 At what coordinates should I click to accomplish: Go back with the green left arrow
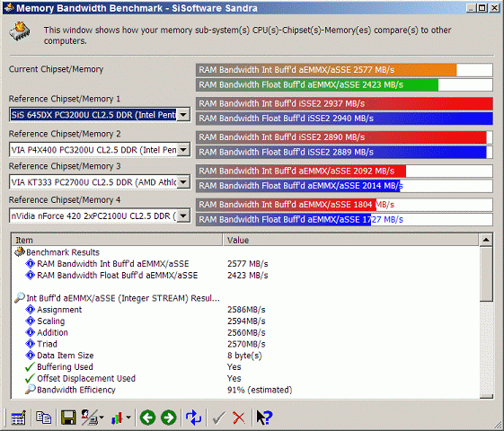point(147,418)
